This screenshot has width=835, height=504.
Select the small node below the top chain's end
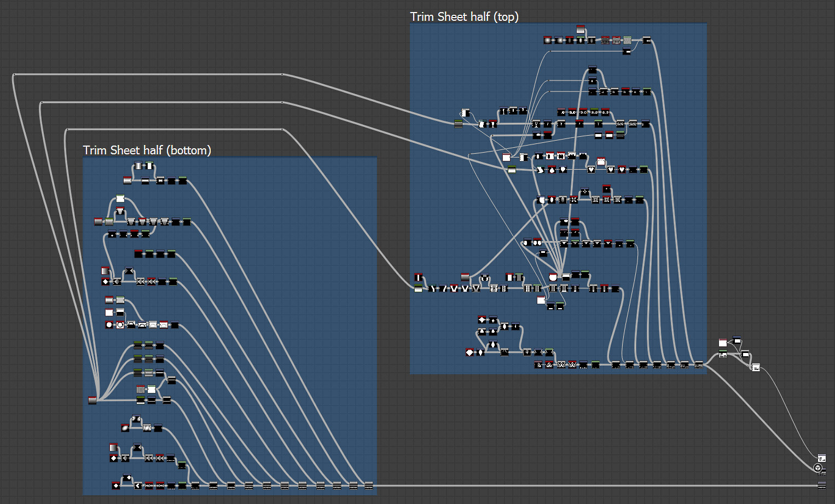pyautogui.click(x=627, y=51)
